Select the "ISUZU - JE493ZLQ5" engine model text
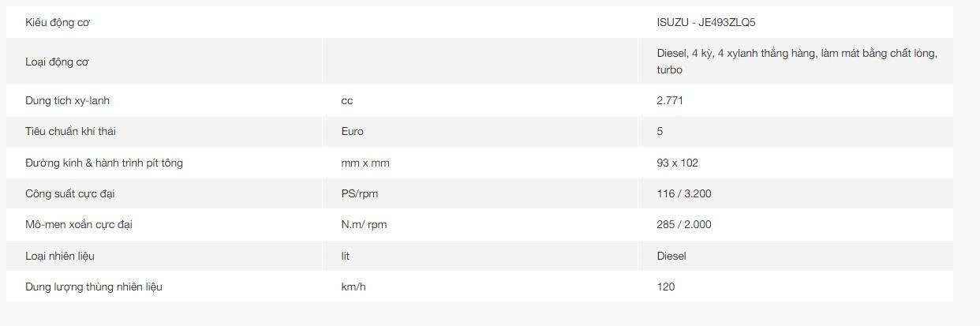 click(x=706, y=23)
